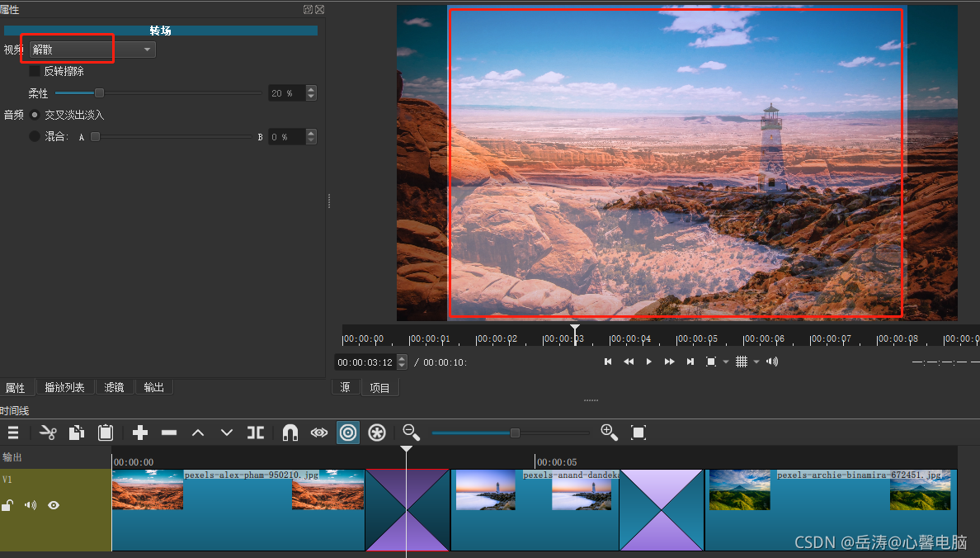Click the player volume speaker icon

pos(772,362)
